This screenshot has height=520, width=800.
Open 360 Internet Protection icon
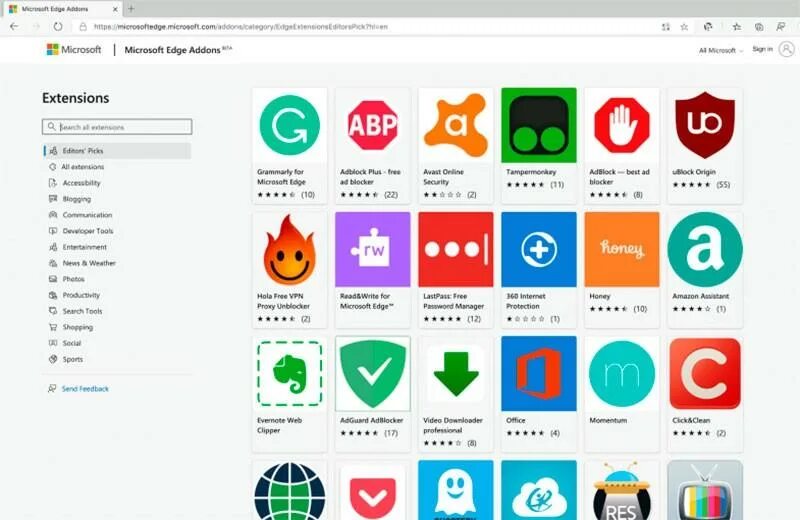[539, 250]
